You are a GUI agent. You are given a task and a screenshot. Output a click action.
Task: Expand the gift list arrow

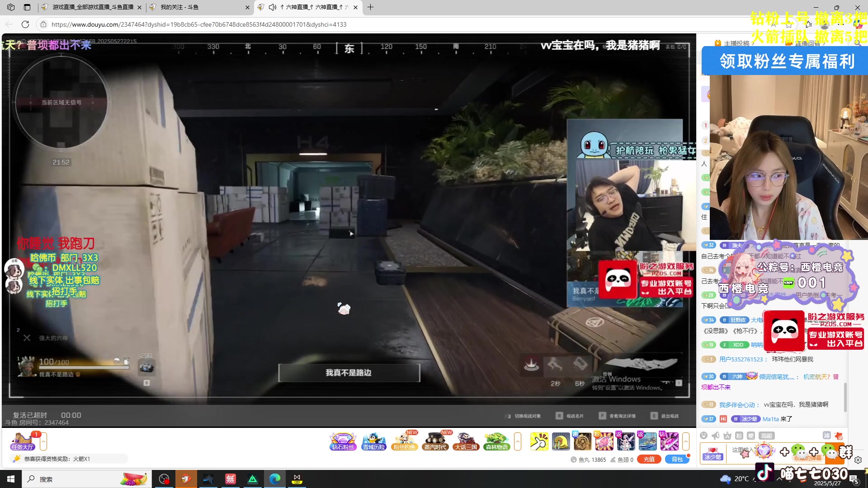(x=686, y=441)
